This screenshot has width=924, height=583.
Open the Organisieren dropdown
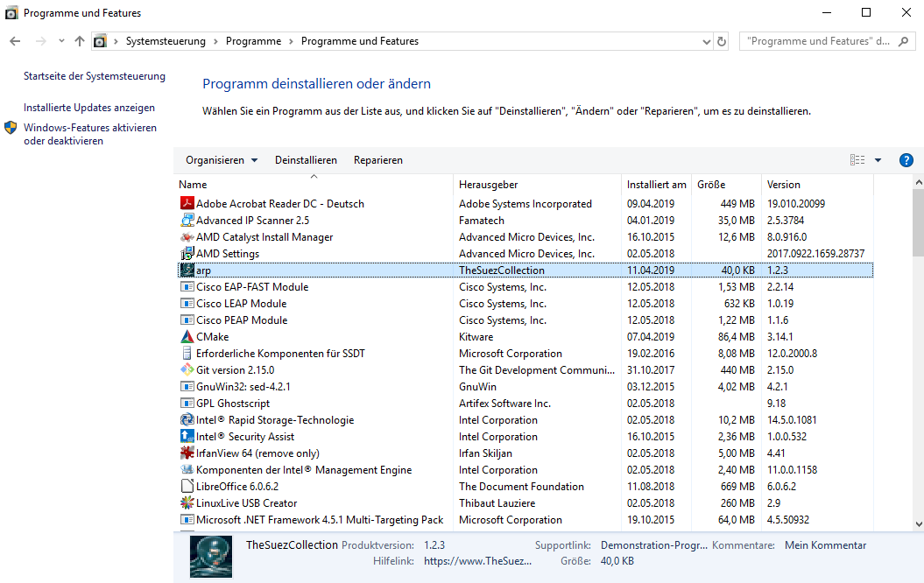click(x=222, y=160)
